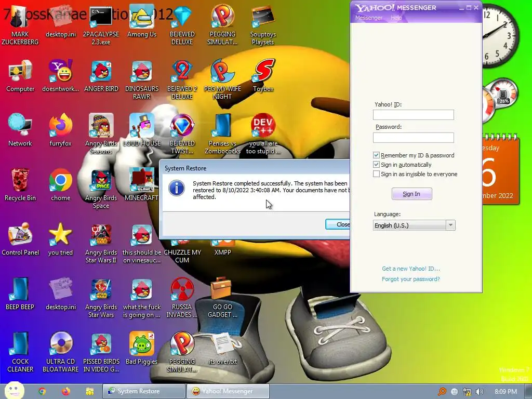The width and height of the screenshot is (532, 399).
Task: Open the BEJEWED 2 DELUXE icon
Action: click(x=182, y=79)
